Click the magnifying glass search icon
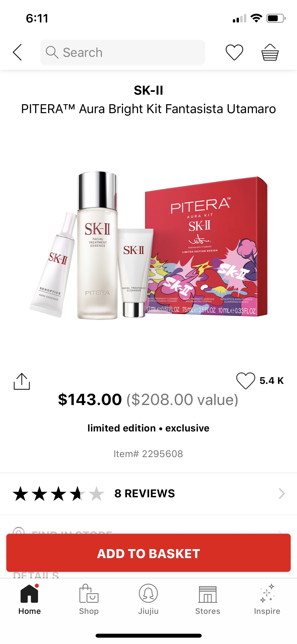 click(52, 52)
